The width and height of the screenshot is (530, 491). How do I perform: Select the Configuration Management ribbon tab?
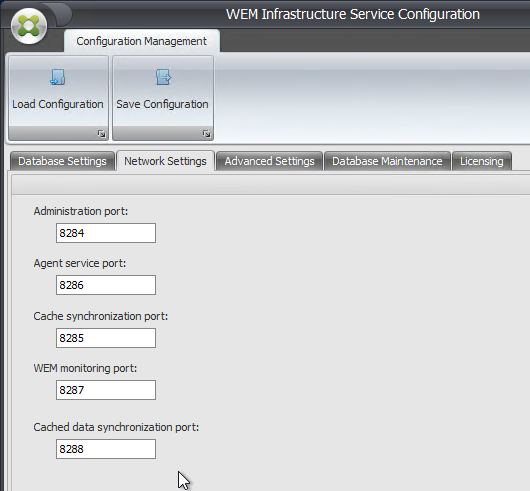coord(142,41)
